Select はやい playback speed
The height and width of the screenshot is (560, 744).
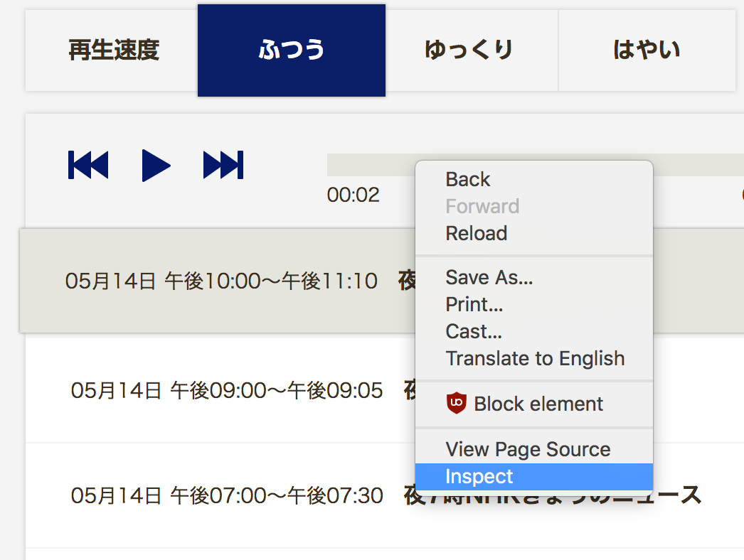pyautogui.click(x=647, y=50)
